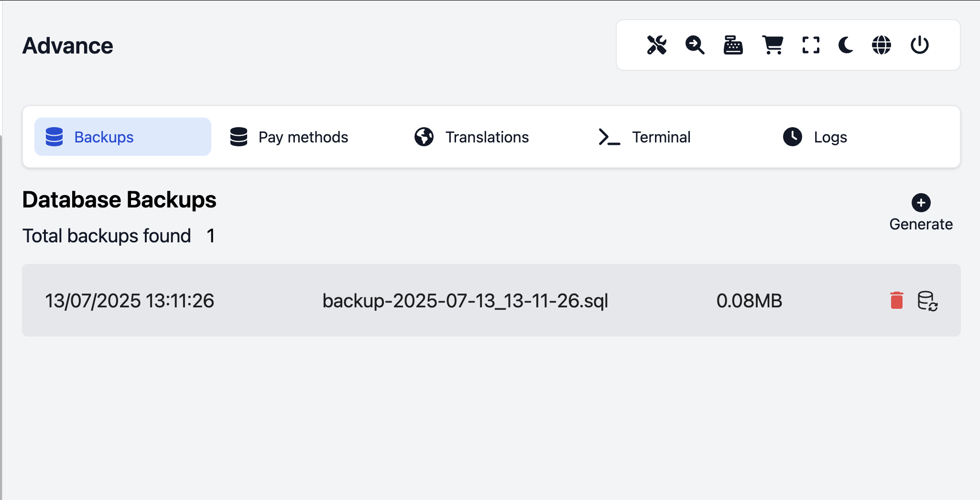Open the globe language selector
980x500 pixels.
pyautogui.click(x=882, y=45)
